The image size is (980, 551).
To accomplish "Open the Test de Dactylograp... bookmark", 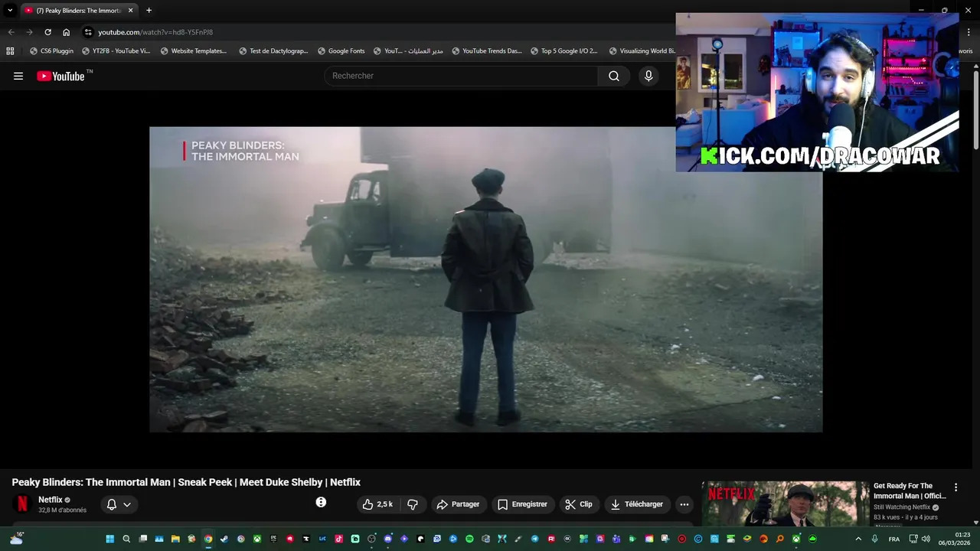I will [273, 51].
